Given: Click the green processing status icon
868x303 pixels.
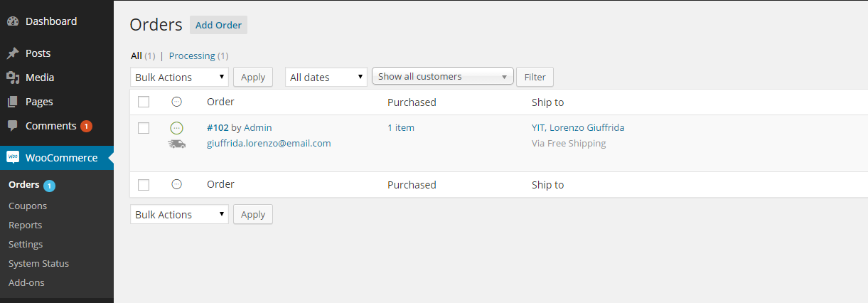Looking at the screenshot, I should [177, 128].
